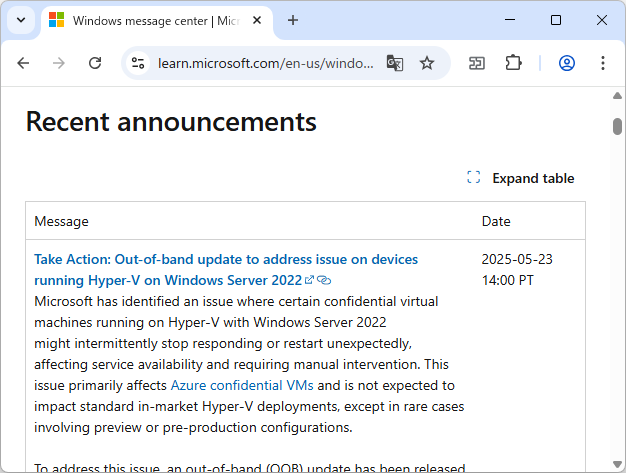Select the Windows message center tab
Screen dimensions: 626x473
pos(157,21)
